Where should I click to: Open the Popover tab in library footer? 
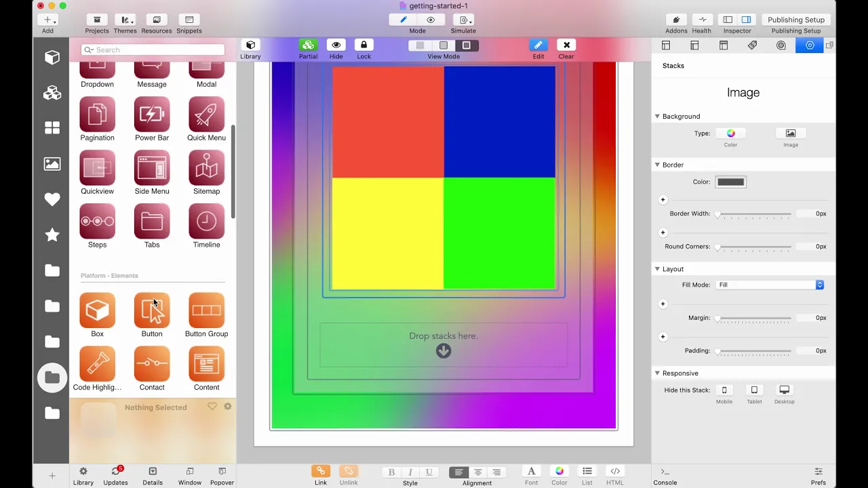pos(222,476)
